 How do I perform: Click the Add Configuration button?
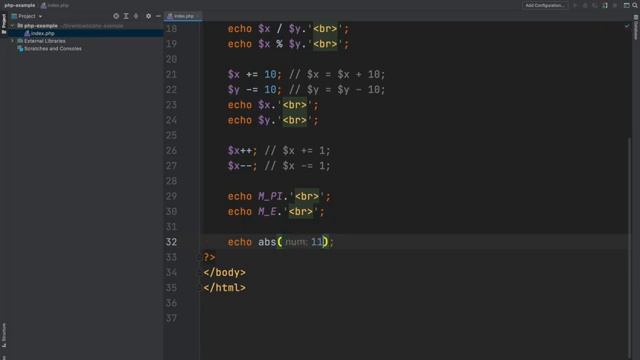[544, 5]
